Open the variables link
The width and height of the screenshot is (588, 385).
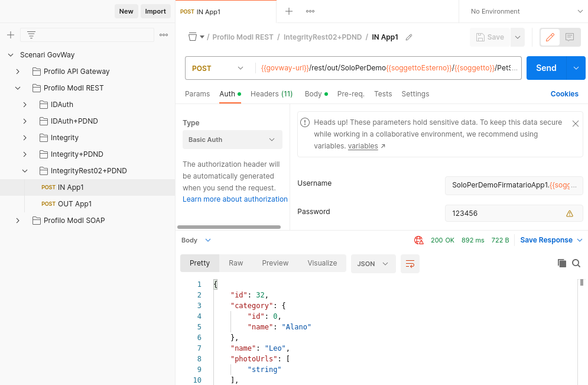(x=363, y=146)
